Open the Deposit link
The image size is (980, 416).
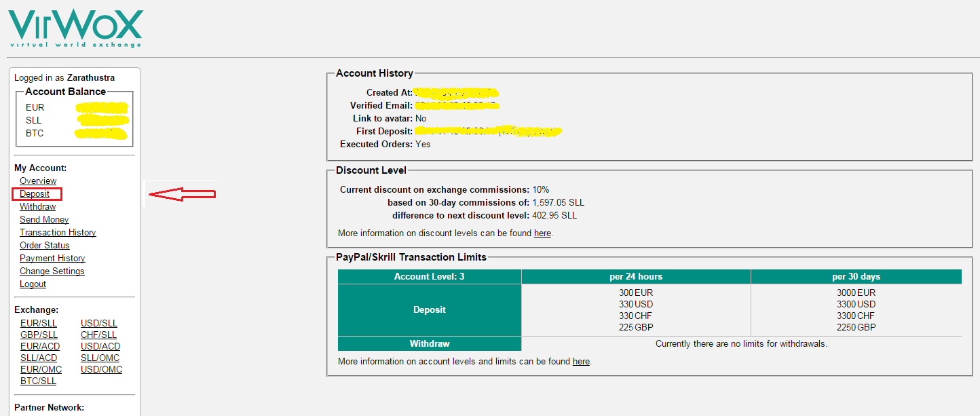coord(35,193)
